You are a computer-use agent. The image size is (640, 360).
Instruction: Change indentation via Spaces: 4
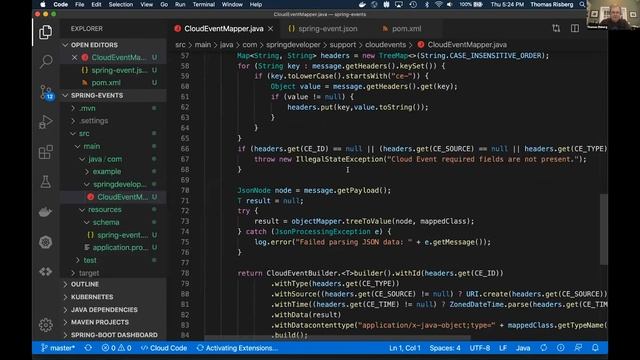445,348
